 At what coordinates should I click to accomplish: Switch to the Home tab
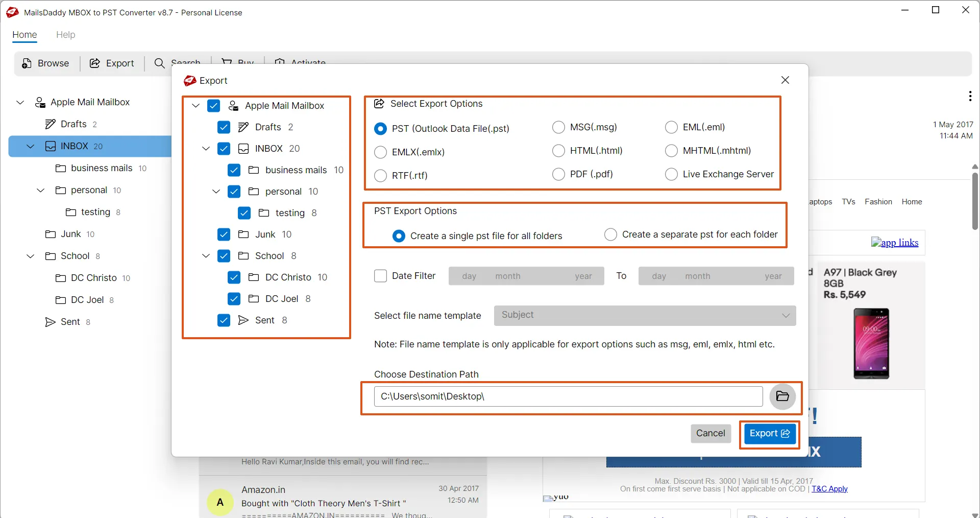24,35
